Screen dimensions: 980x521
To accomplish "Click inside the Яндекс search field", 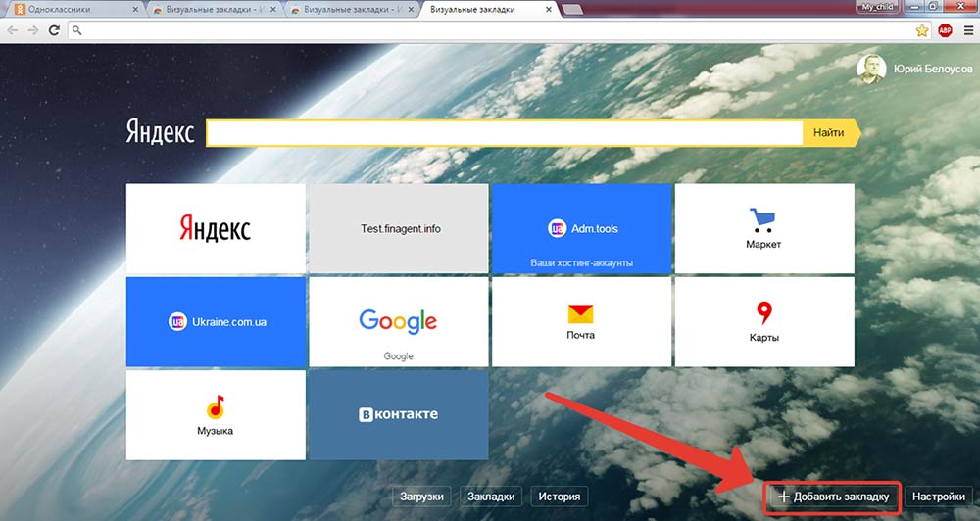I will pos(505,132).
